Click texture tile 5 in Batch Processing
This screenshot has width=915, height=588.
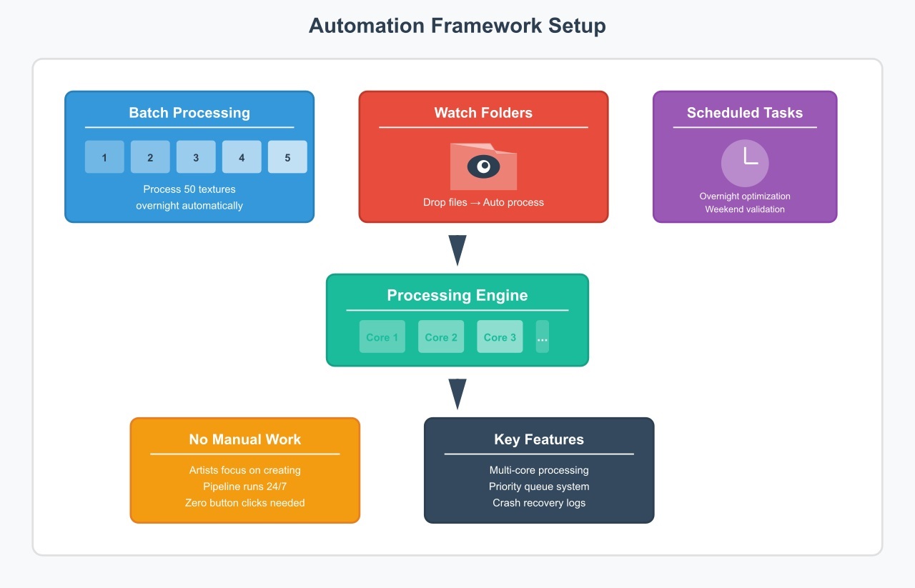(287, 156)
